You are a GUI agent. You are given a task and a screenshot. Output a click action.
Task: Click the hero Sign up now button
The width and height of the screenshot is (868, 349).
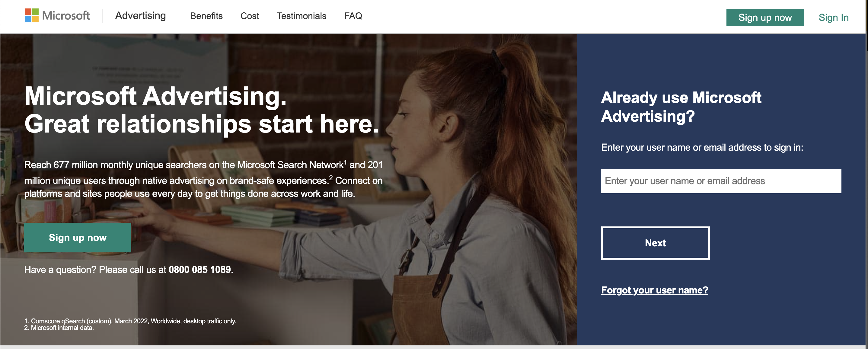tap(78, 237)
